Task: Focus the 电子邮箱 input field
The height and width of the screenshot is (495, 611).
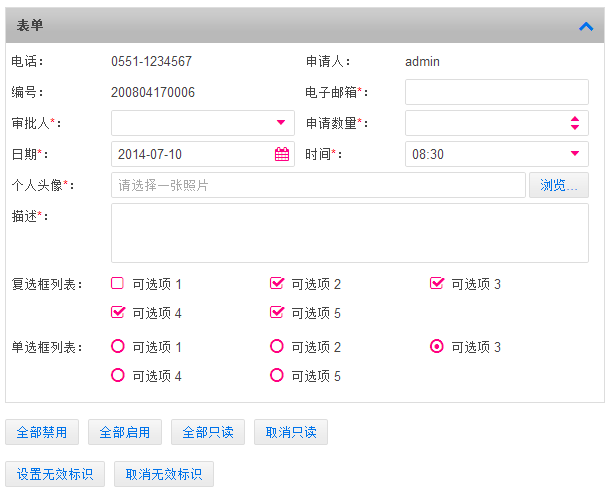Action: point(497,92)
